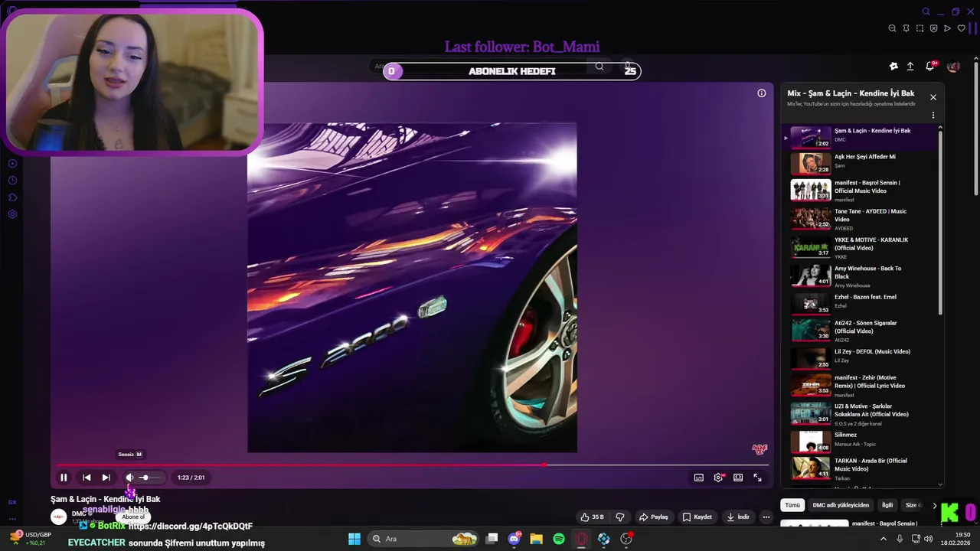
Task: Close the Mix playlist panel
Action: coord(933,97)
